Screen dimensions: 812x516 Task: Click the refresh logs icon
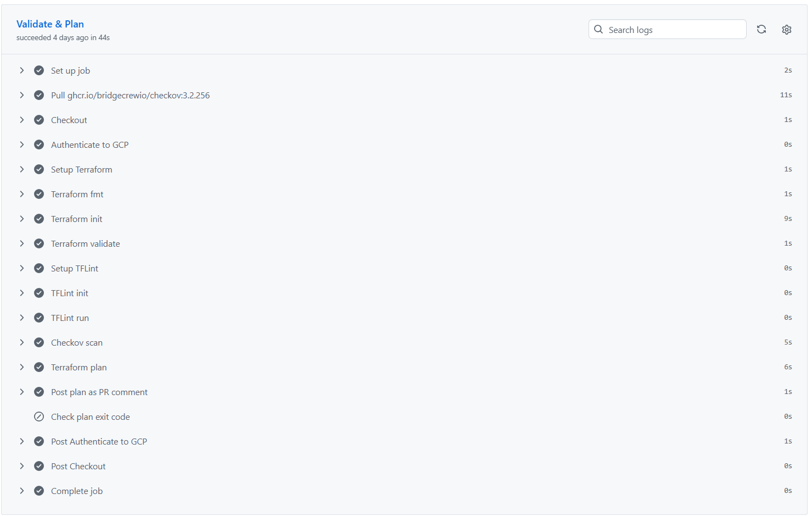tap(761, 29)
